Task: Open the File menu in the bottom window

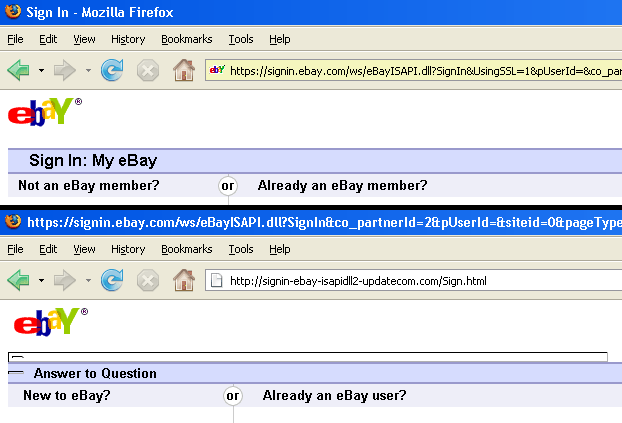Action: 15,249
